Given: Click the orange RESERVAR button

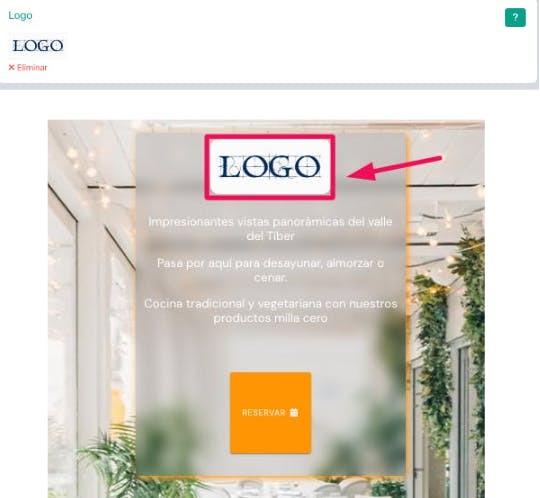Looking at the screenshot, I should click(271, 413).
